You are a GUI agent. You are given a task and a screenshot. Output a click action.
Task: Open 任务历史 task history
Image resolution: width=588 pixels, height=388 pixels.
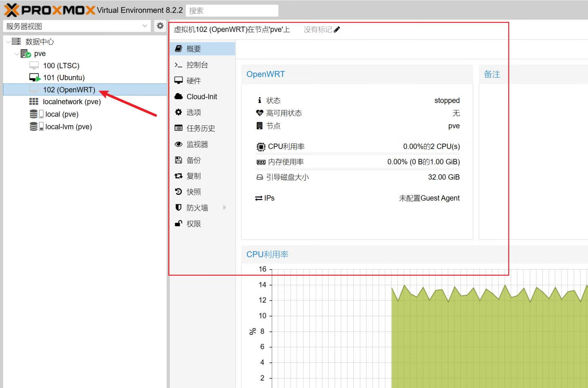click(x=200, y=128)
